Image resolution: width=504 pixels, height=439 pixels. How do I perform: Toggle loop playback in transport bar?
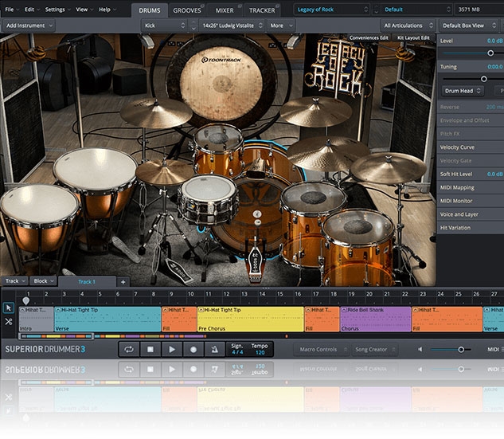130,349
